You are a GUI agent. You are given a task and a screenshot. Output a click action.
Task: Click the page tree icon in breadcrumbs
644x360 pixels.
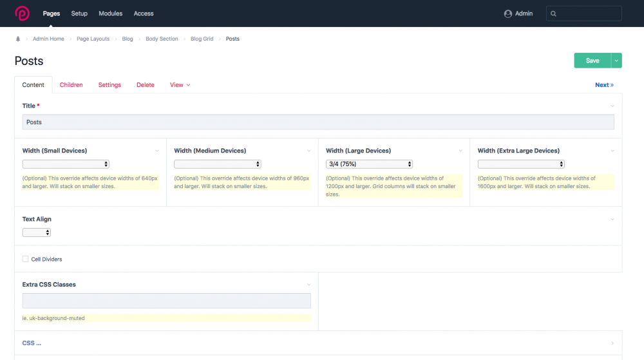point(18,39)
